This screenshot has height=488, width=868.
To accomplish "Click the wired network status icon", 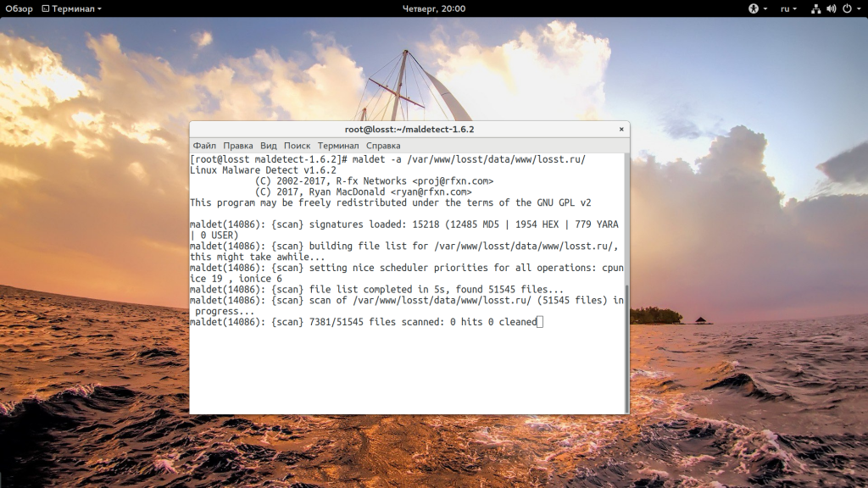I will coord(815,8).
